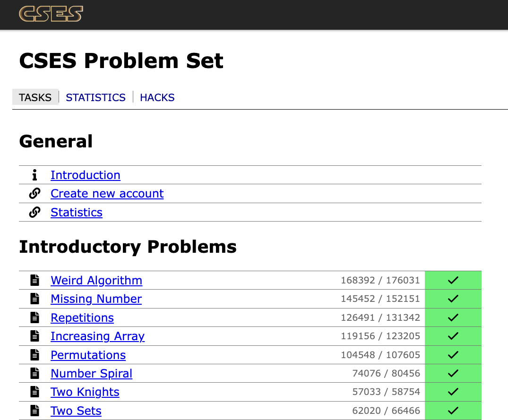508x420 pixels.
Task: Click the document icon beside Weird Algorithm
Action: (x=34, y=280)
